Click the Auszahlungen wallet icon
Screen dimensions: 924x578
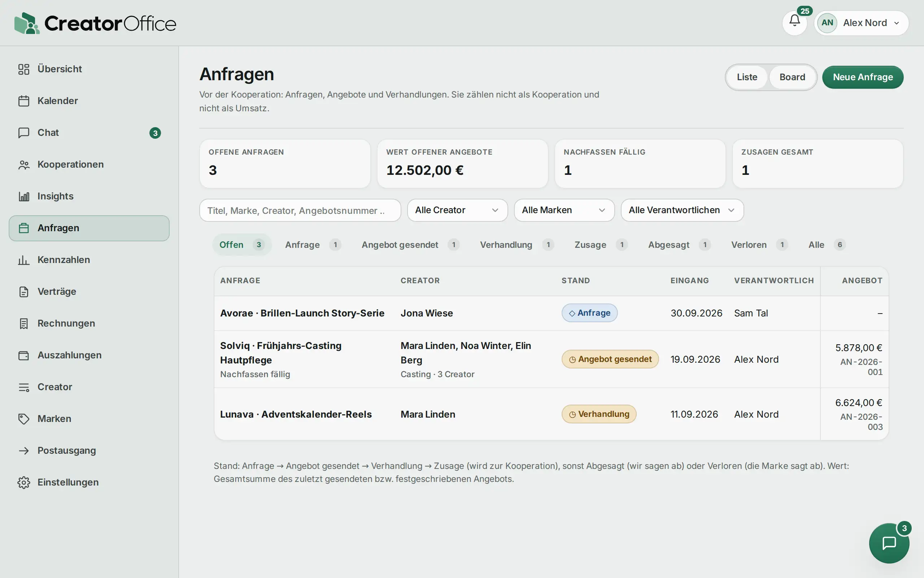click(24, 355)
